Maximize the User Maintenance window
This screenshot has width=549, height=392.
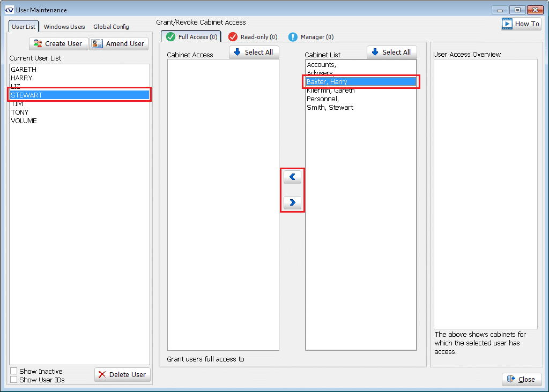pos(517,10)
